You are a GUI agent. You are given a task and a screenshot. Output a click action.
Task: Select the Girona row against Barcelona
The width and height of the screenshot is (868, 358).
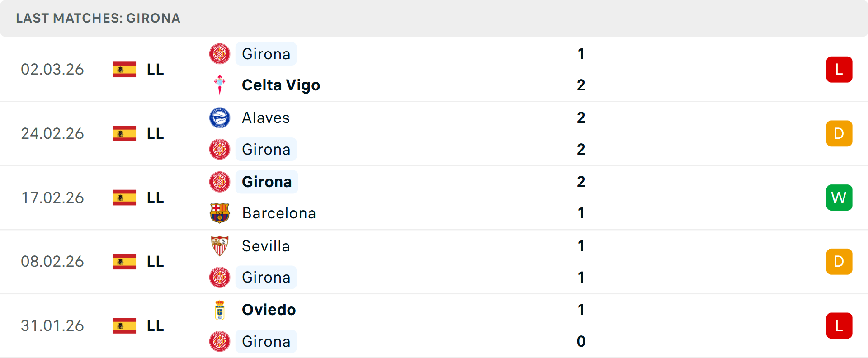tap(267, 182)
